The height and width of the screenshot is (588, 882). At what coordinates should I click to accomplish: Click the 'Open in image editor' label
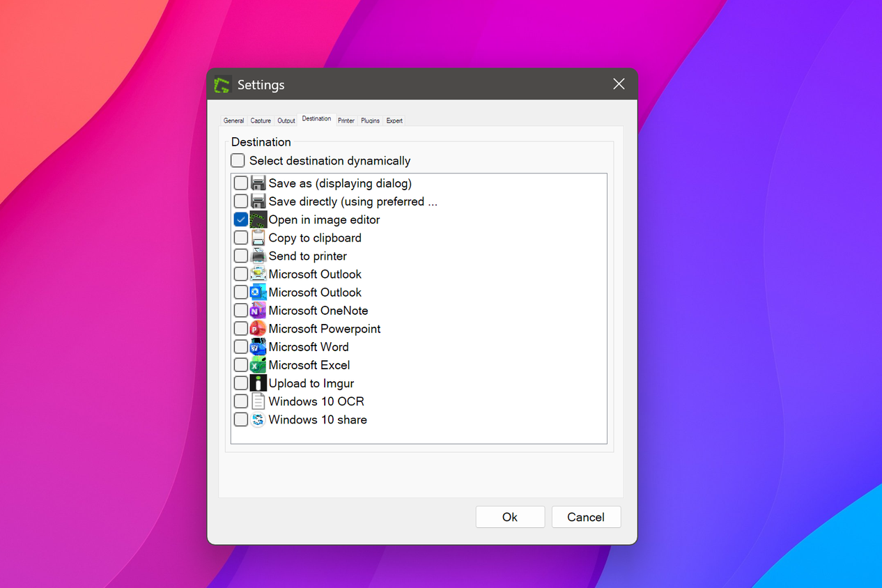coord(325,219)
